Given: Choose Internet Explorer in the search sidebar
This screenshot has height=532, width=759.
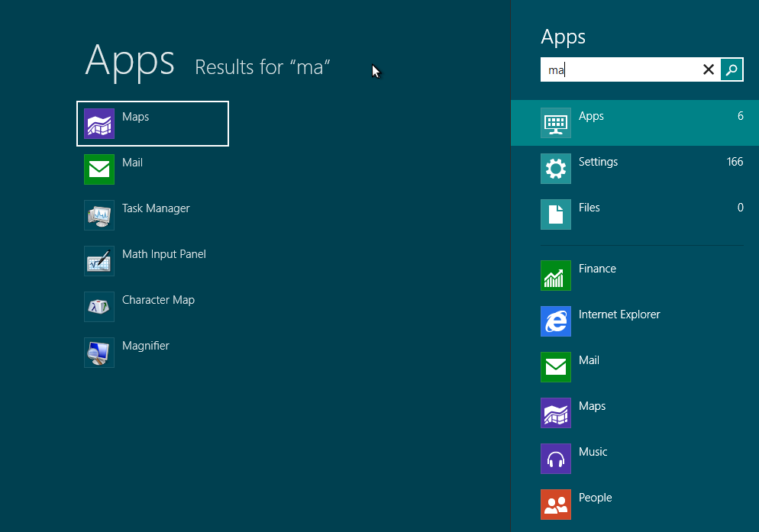Looking at the screenshot, I should pos(619,321).
